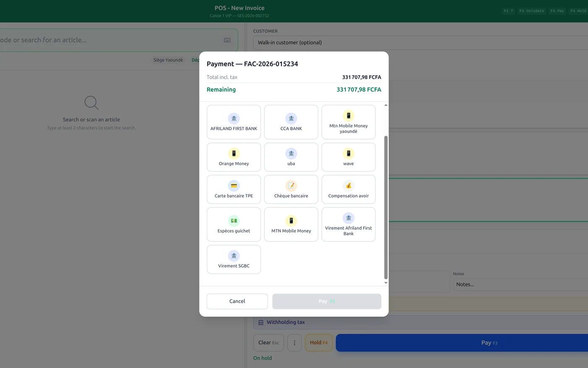Click the Clear Esc button
This screenshot has height=368, width=588.
coord(269,343)
